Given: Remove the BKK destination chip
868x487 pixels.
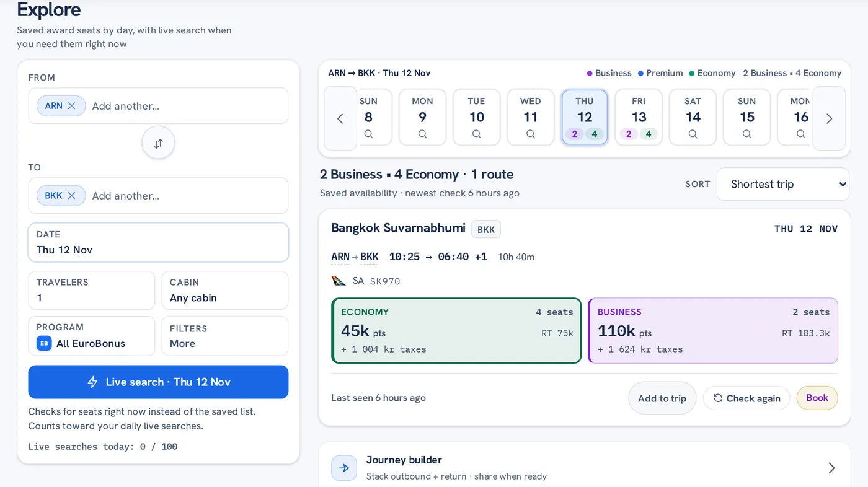Looking at the screenshot, I should [x=72, y=196].
